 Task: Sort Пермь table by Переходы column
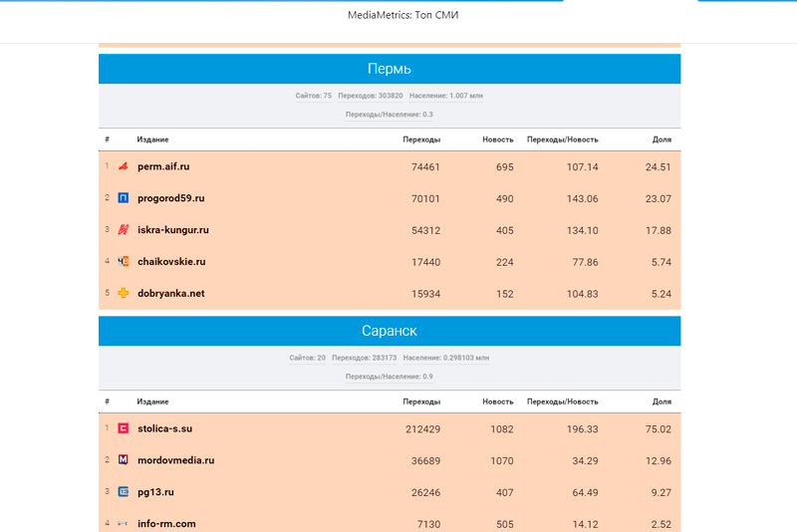point(421,139)
